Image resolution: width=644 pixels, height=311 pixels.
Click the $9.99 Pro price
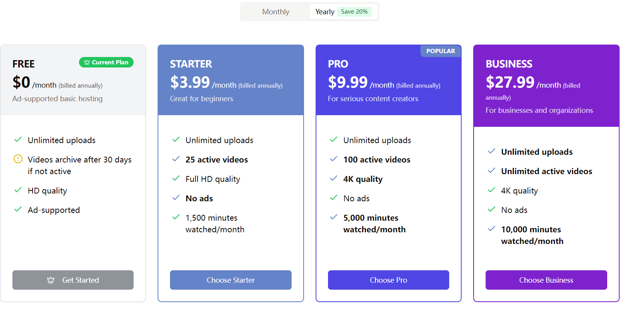pyautogui.click(x=348, y=82)
